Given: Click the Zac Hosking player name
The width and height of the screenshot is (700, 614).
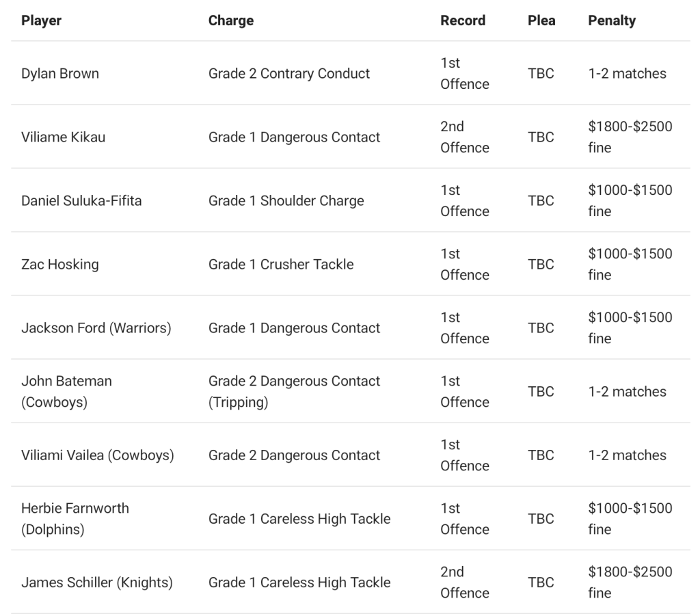Looking at the screenshot, I should [x=59, y=264].
